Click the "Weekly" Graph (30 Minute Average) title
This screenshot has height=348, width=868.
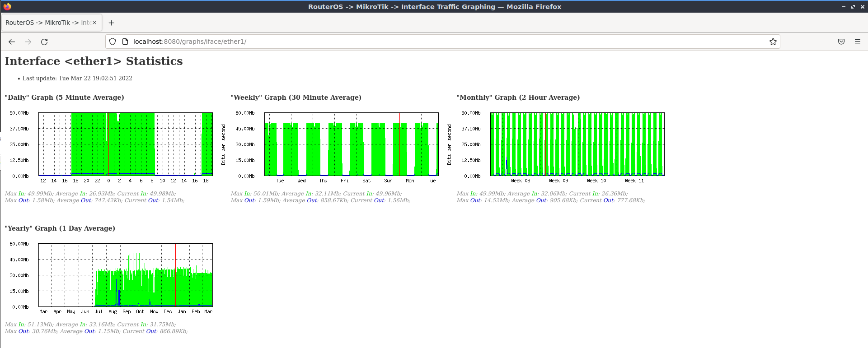(x=296, y=97)
